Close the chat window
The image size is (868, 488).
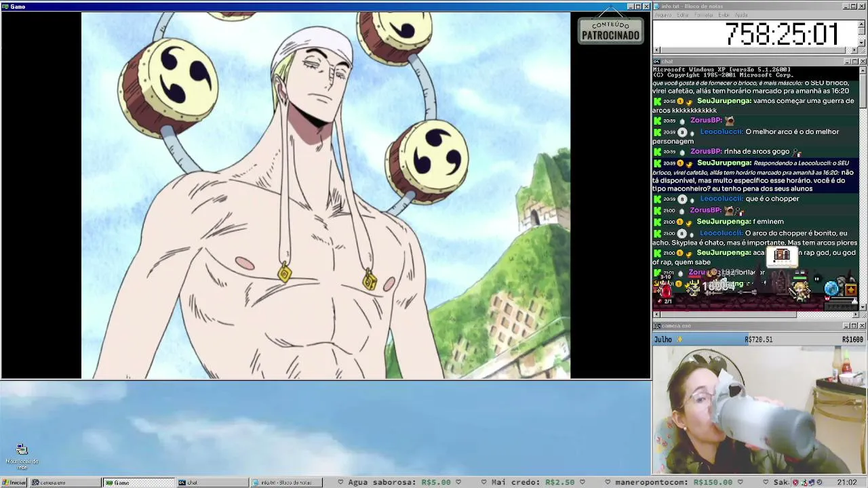coord(863,62)
